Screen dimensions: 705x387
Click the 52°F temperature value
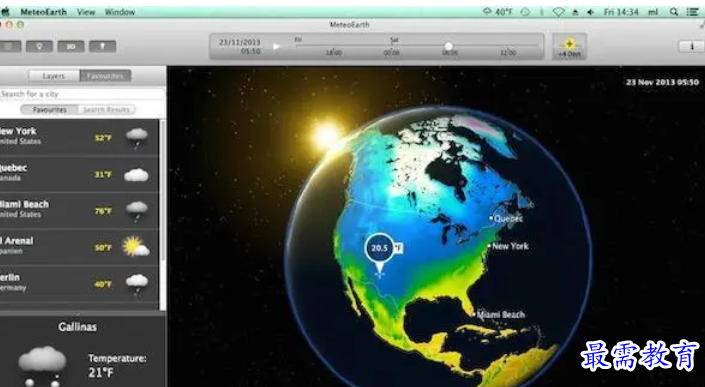103,138
